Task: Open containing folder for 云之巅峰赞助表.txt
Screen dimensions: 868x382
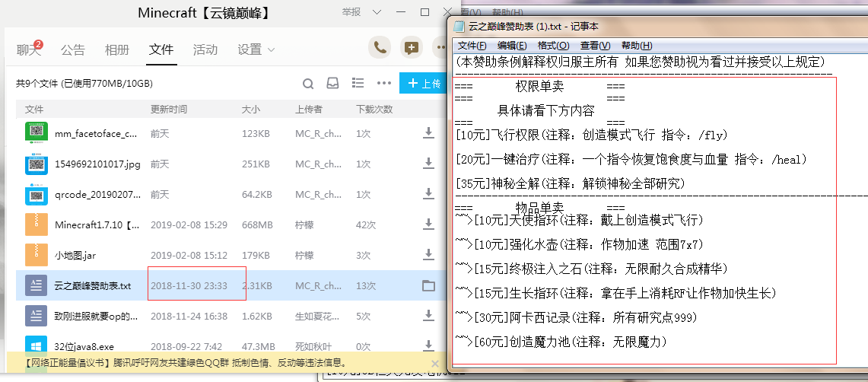Action: point(428,286)
